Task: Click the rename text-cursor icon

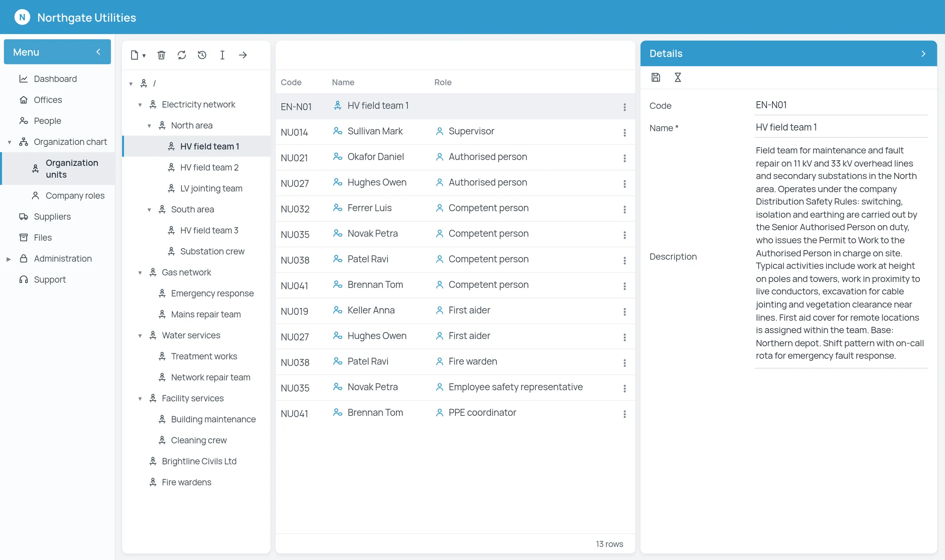Action: pyautogui.click(x=222, y=55)
